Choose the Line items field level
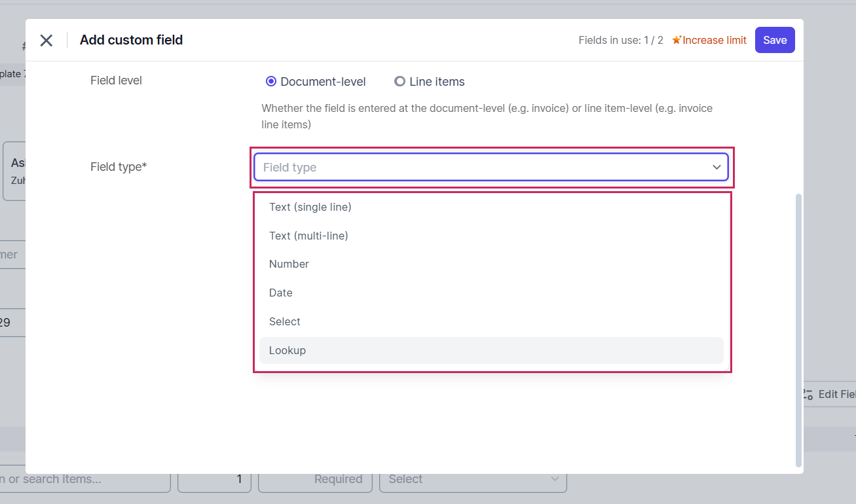Screen dimensions: 856x504 click(400, 82)
